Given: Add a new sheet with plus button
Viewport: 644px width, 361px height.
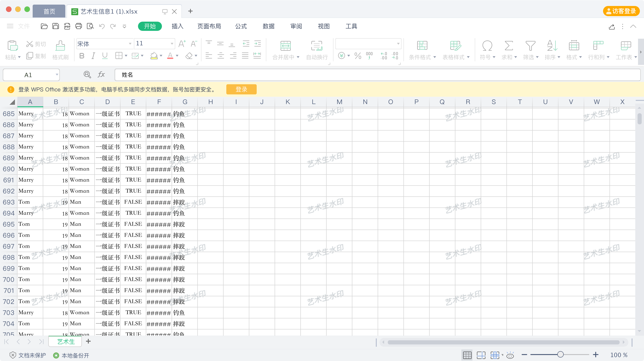Looking at the screenshot, I should click(88, 341).
